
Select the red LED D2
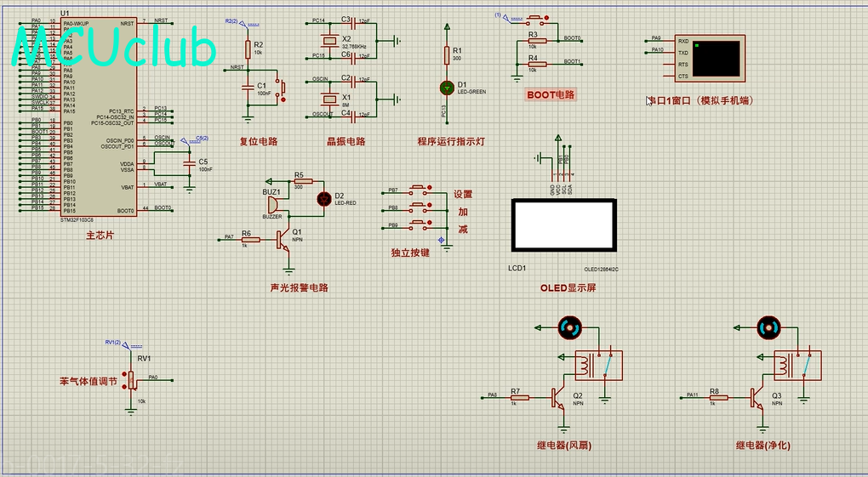(x=324, y=199)
